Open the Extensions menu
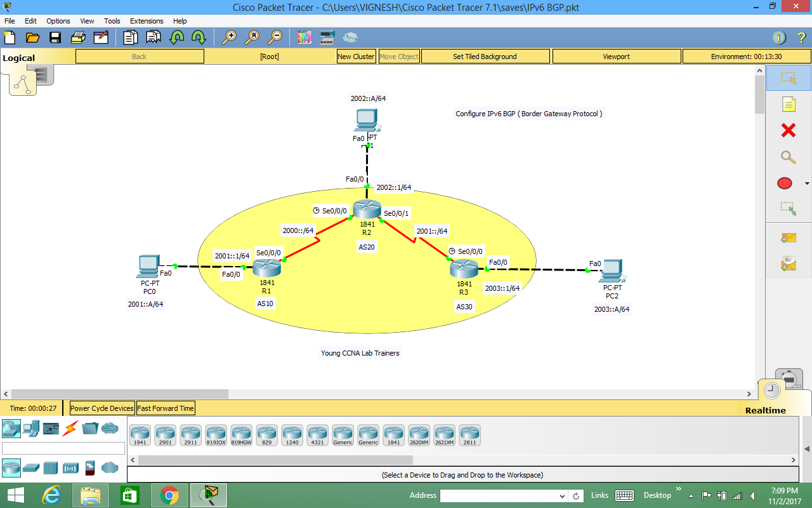812x508 pixels. click(x=147, y=21)
